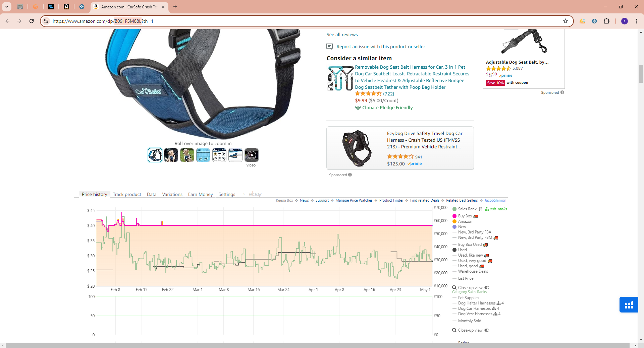Toggle Warehouse Deals series

coord(470,271)
